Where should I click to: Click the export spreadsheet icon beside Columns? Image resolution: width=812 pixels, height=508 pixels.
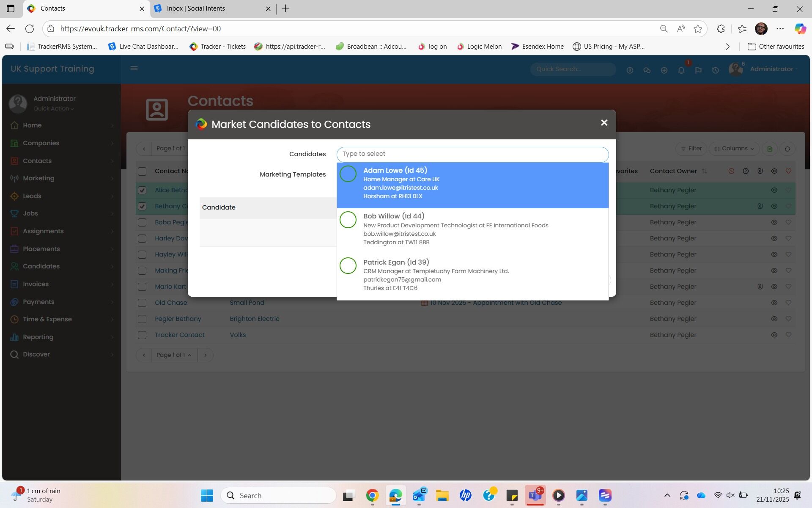coord(770,149)
